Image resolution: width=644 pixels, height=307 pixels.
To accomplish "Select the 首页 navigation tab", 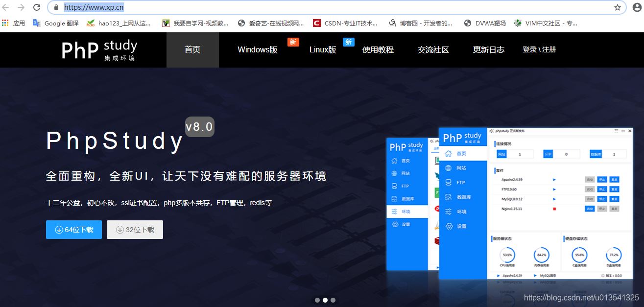I will tap(192, 50).
